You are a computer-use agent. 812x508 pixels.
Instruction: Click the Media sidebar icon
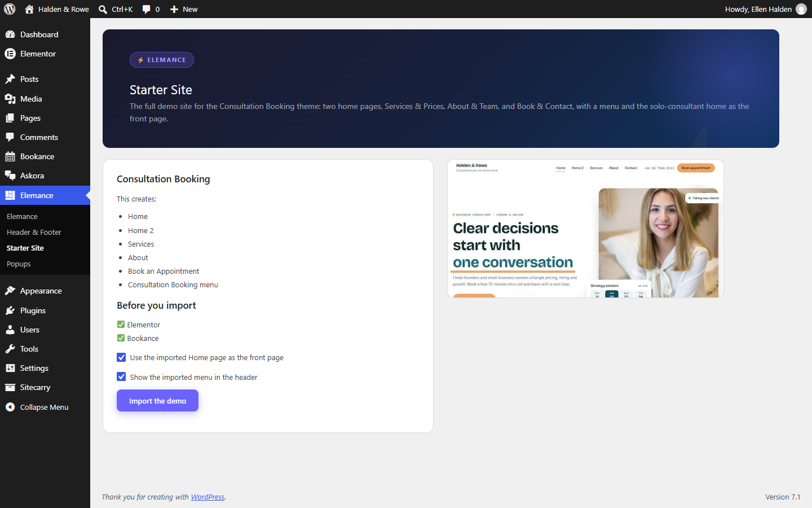pyautogui.click(x=10, y=99)
